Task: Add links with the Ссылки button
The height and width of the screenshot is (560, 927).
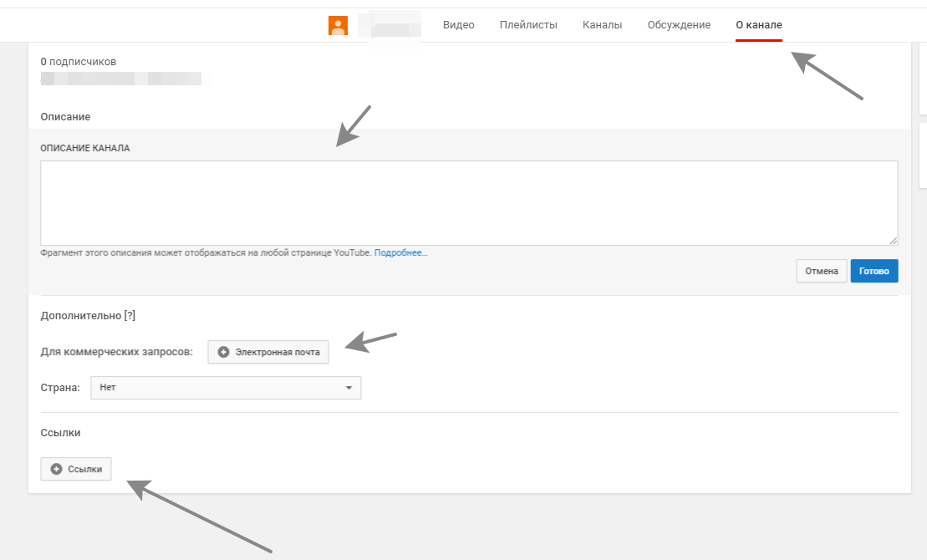Action: pyautogui.click(x=76, y=470)
